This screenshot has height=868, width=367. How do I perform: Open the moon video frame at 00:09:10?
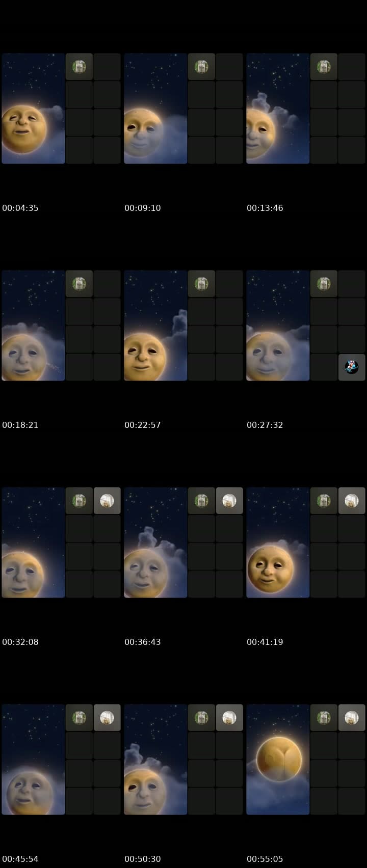click(155, 108)
